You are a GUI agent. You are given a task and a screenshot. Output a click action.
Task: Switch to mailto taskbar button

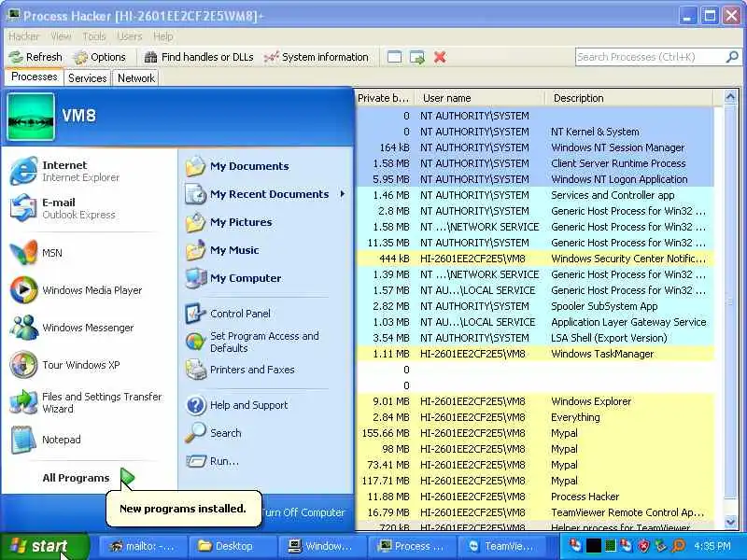click(x=142, y=546)
